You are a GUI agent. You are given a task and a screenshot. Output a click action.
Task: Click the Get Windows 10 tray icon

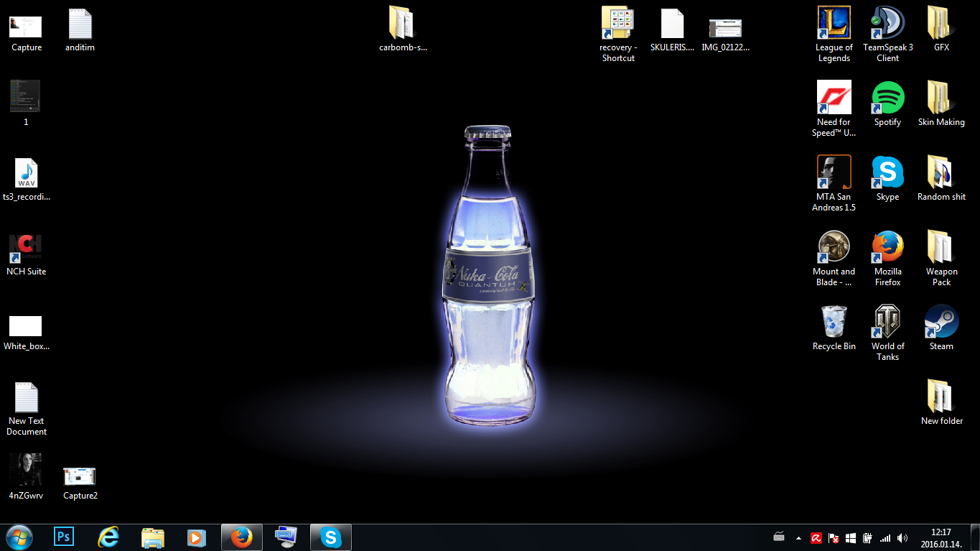851,537
